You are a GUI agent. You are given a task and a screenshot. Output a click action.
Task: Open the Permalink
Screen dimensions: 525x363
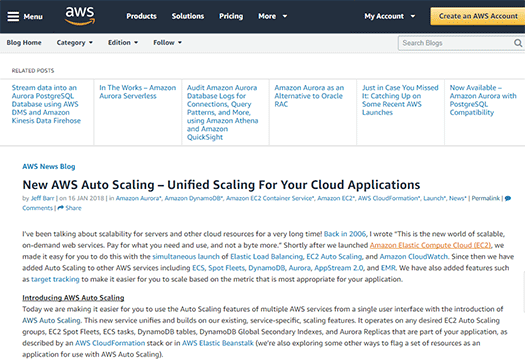[x=485, y=198]
